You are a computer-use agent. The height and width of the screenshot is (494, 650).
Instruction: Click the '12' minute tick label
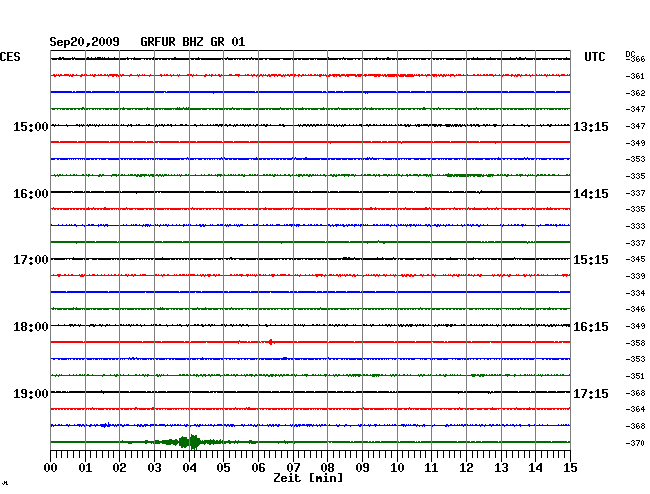[466, 468]
